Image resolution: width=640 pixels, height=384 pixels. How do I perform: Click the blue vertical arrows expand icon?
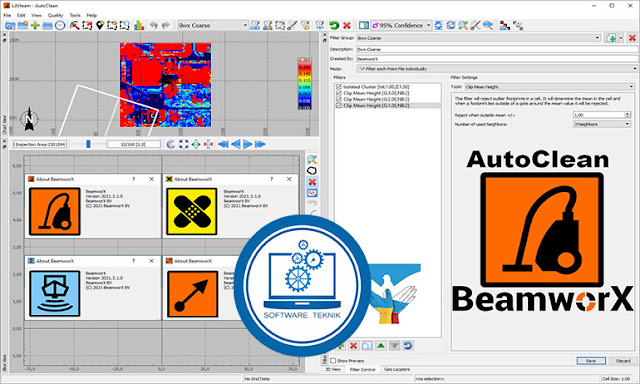click(438, 25)
